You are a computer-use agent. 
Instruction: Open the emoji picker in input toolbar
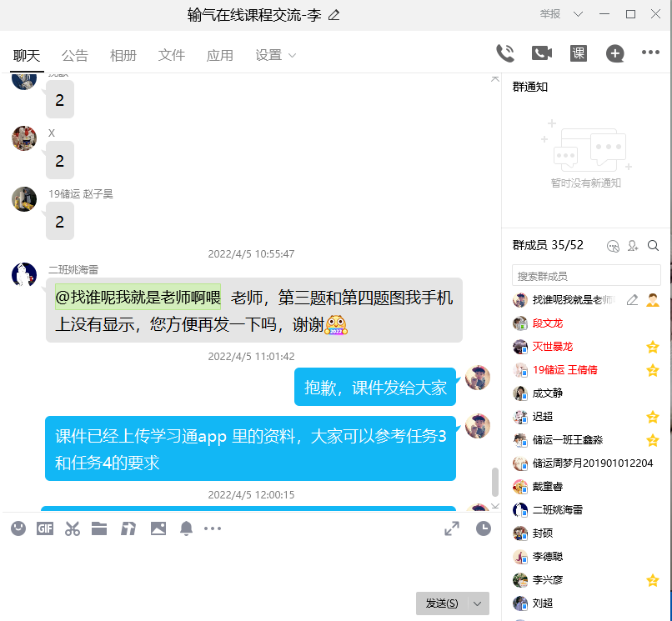[x=18, y=528]
